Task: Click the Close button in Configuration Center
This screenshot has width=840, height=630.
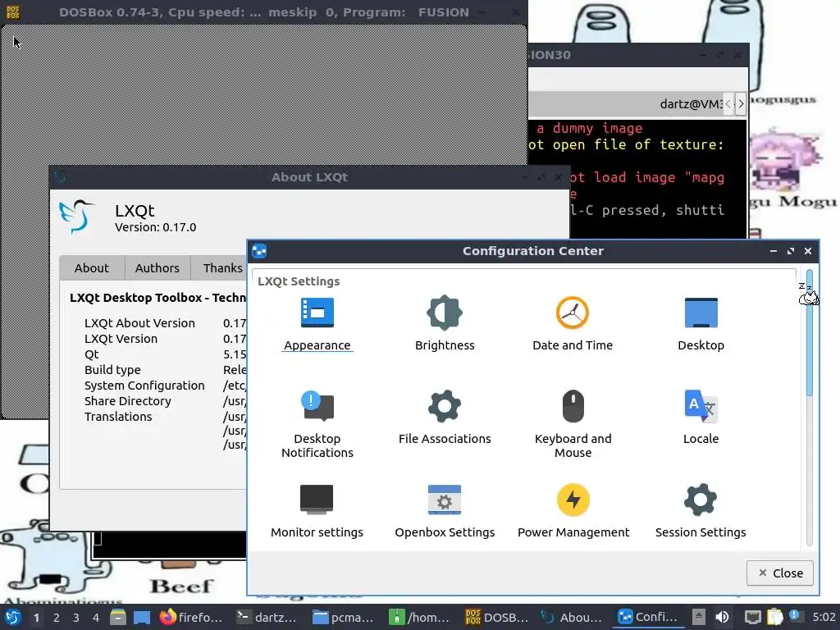Action: tap(780, 573)
